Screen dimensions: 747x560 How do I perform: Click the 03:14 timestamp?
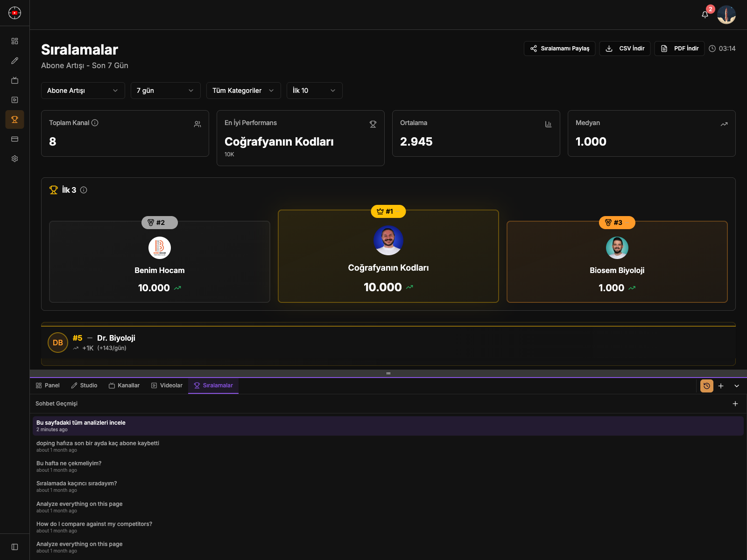pos(727,49)
